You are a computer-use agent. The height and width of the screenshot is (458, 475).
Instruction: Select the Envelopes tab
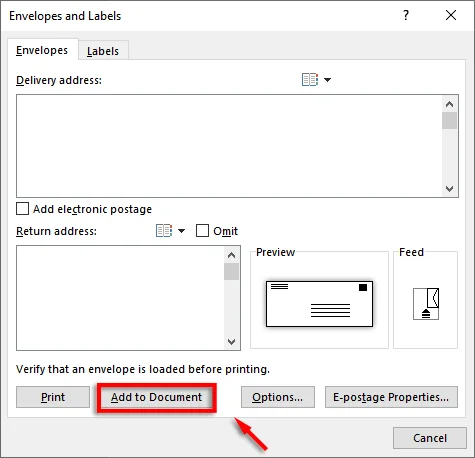[x=42, y=50]
